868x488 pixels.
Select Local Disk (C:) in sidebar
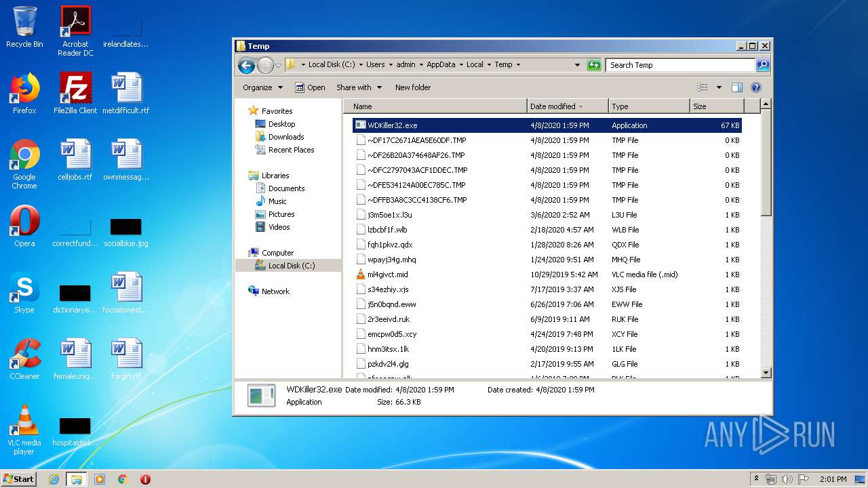(x=292, y=266)
